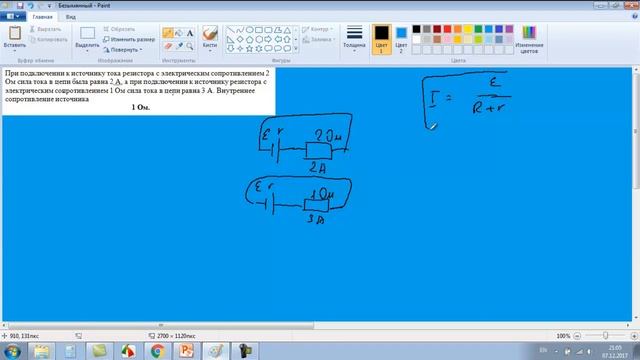Select Color 2 (Цвет 2) box
Screen dimensions: 640x360
point(401,39)
